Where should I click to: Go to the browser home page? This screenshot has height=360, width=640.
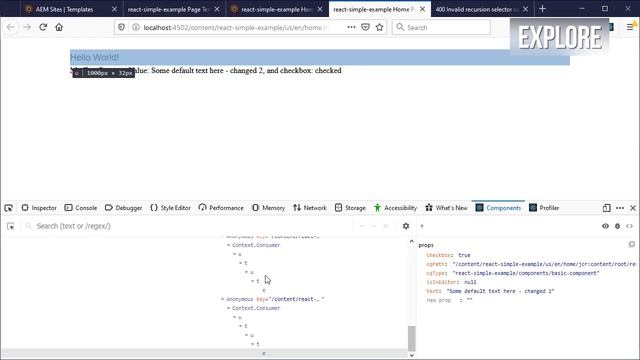[59, 27]
